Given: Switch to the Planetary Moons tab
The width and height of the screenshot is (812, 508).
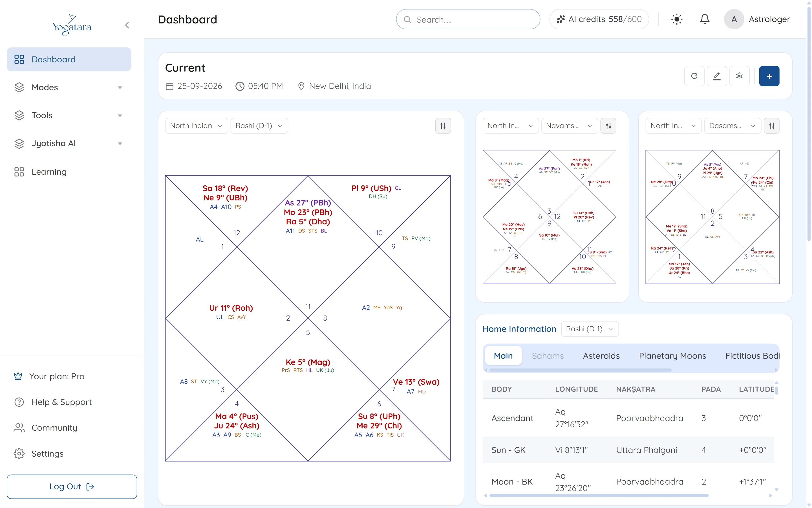Looking at the screenshot, I should click(x=672, y=356).
